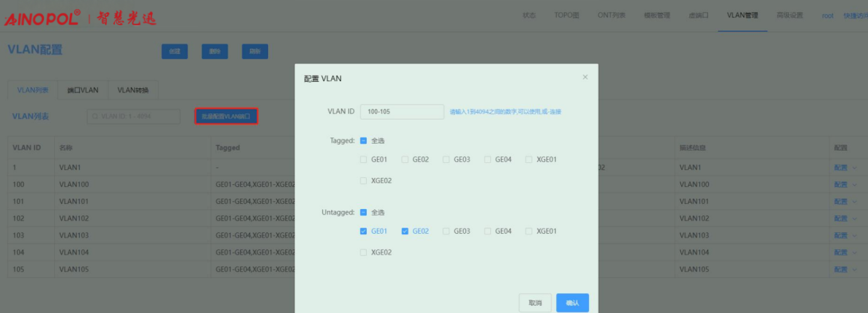This screenshot has height=313, width=868.
Task: Go to ONT列表 in top navigation
Action: (x=611, y=16)
